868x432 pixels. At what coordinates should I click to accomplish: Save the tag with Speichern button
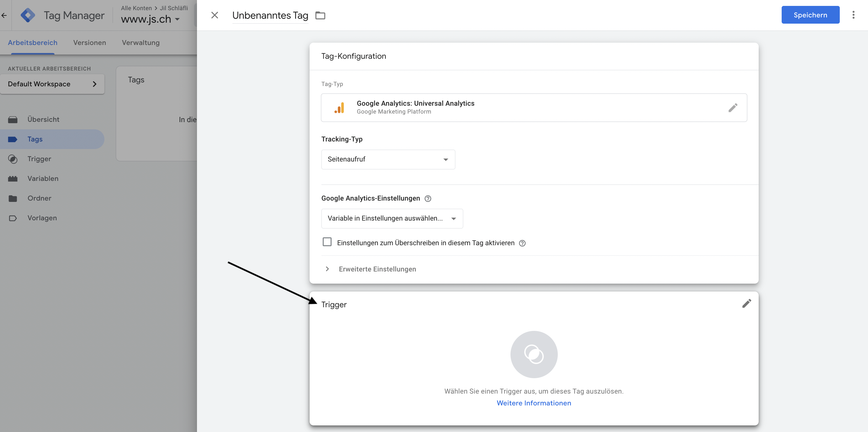point(810,15)
